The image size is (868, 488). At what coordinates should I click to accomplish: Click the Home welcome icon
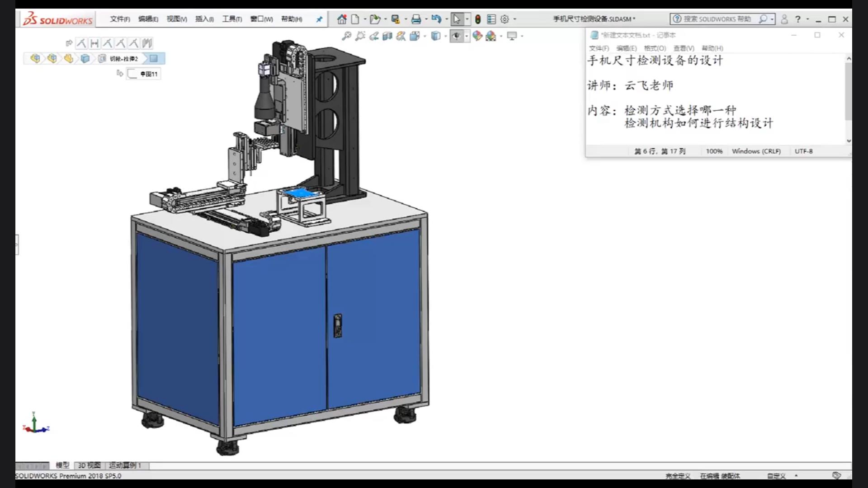(342, 19)
